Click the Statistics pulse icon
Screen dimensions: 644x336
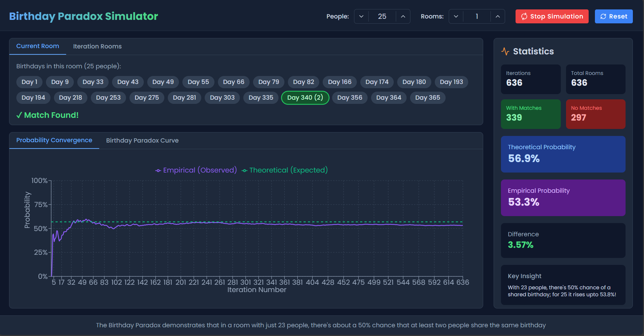coord(505,52)
